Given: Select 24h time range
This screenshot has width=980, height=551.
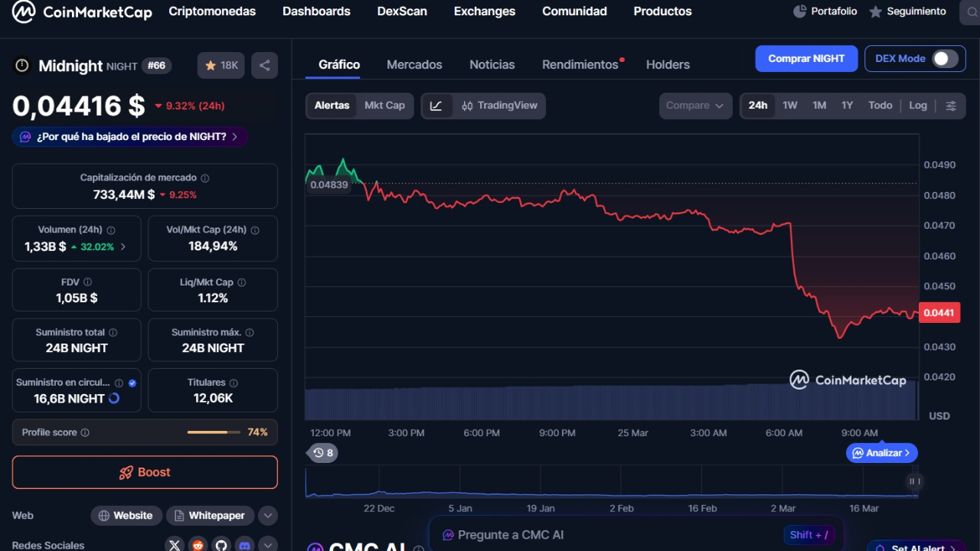Looking at the screenshot, I should coord(758,106).
